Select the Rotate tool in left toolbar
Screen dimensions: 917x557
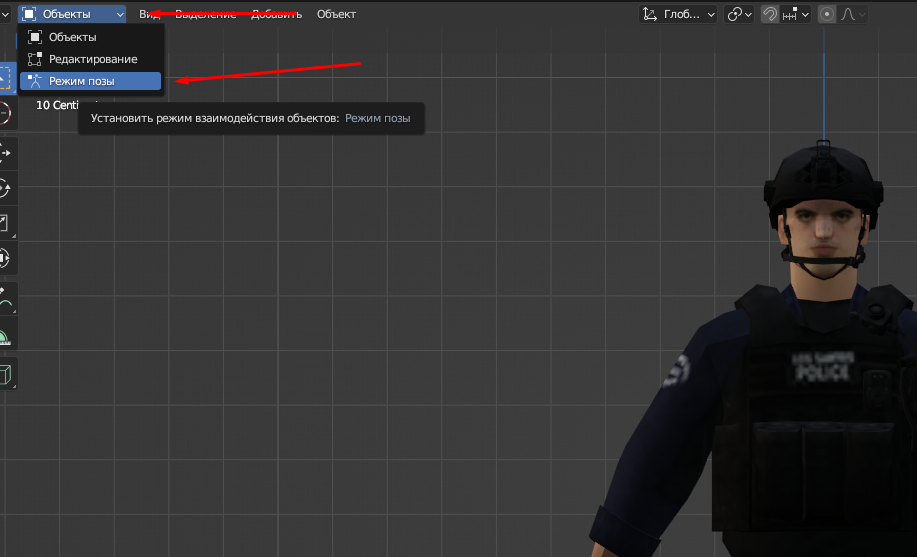click(x=4, y=187)
